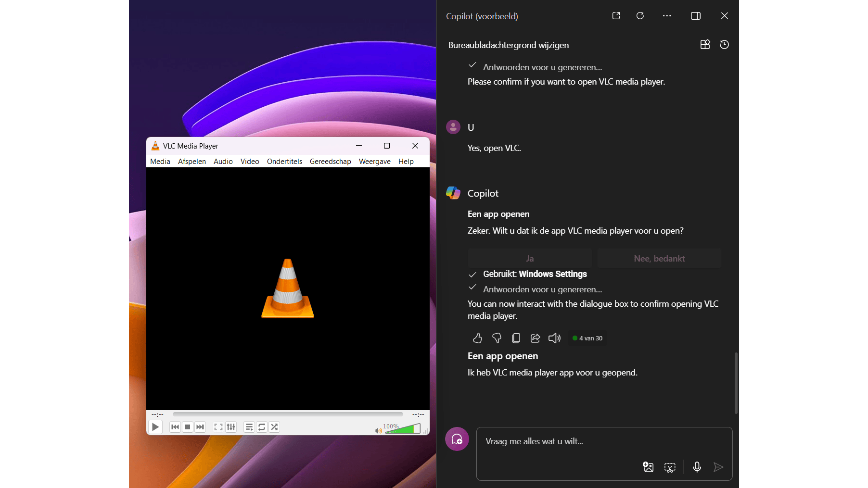Click the Copilot chat scrollbar

736,383
